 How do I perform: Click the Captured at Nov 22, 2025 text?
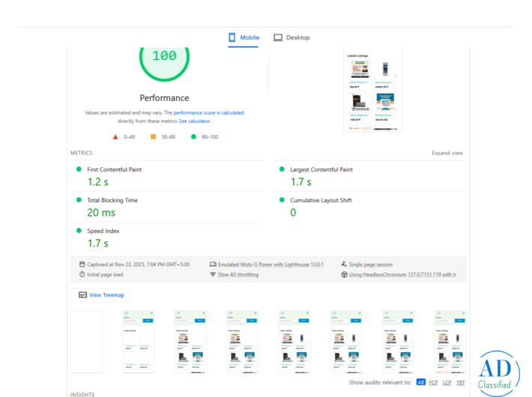click(139, 264)
